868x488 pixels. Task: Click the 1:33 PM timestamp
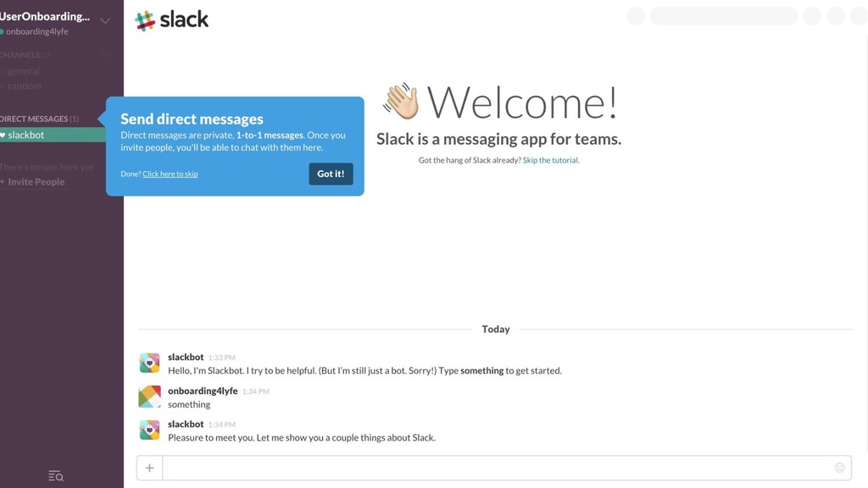(222, 358)
